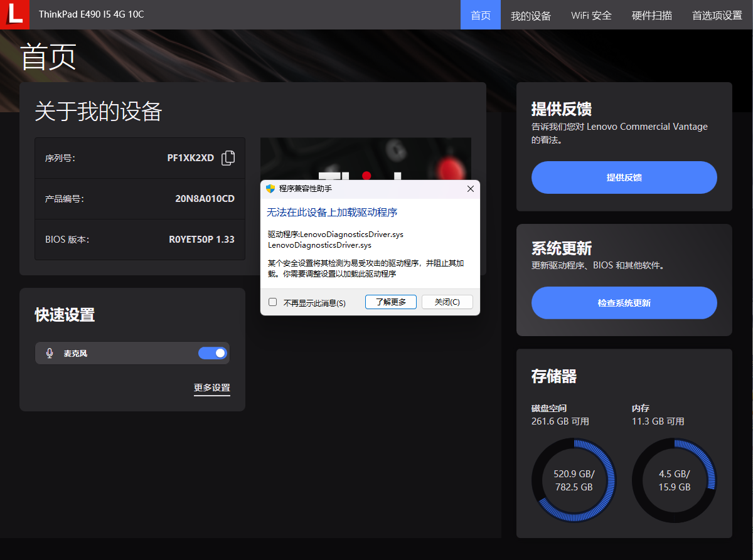Go to WiFi 安全 tab
The width and height of the screenshot is (753, 560).
tap(591, 15)
